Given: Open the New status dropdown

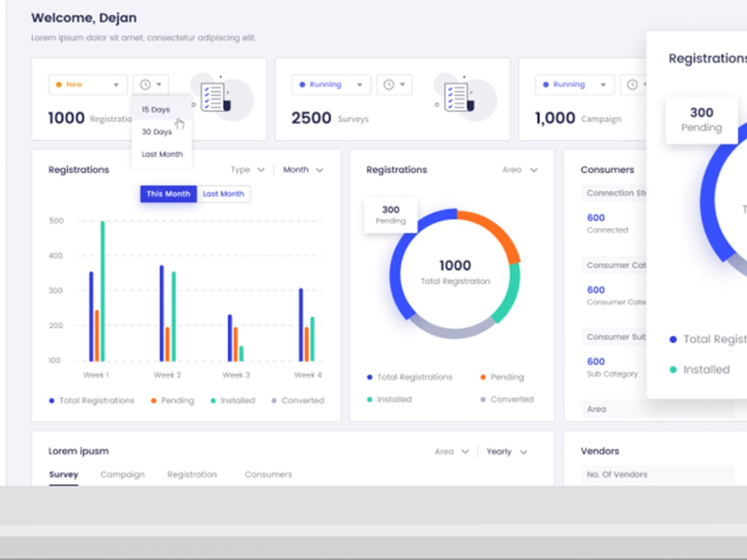Looking at the screenshot, I should tap(87, 85).
